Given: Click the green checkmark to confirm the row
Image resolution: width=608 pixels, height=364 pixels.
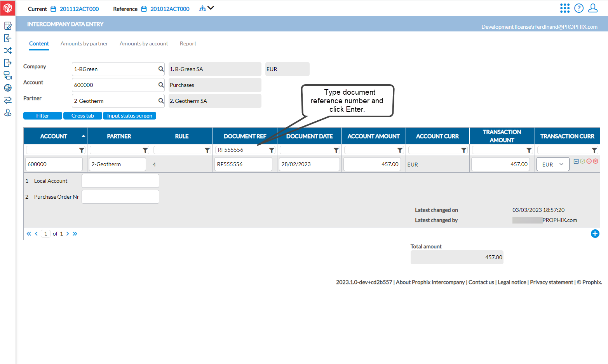Looking at the screenshot, I should [x=582, y=161].
